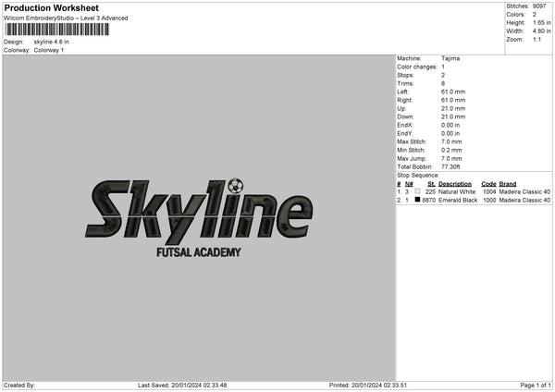The height and width of the screenshot is (392, 555).
Task: Click the Machine value Tajima
Action: (x=450, y=58)
